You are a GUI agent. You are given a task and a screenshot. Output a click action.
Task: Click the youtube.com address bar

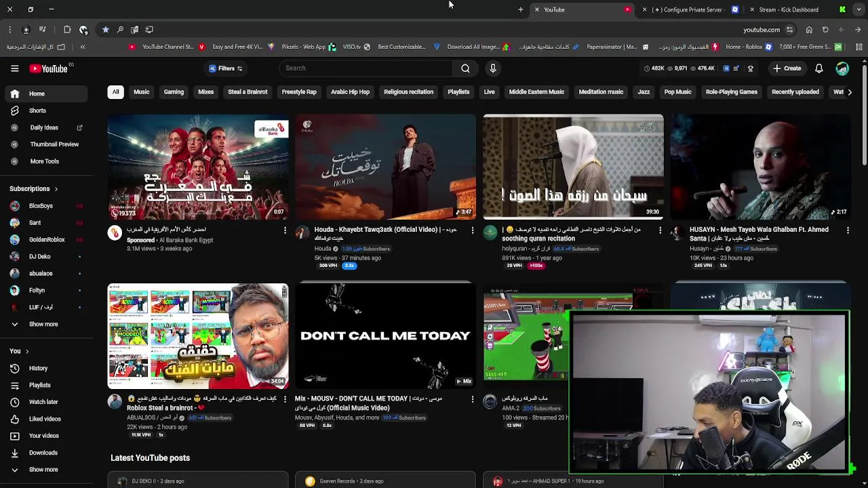coord(761,30)
